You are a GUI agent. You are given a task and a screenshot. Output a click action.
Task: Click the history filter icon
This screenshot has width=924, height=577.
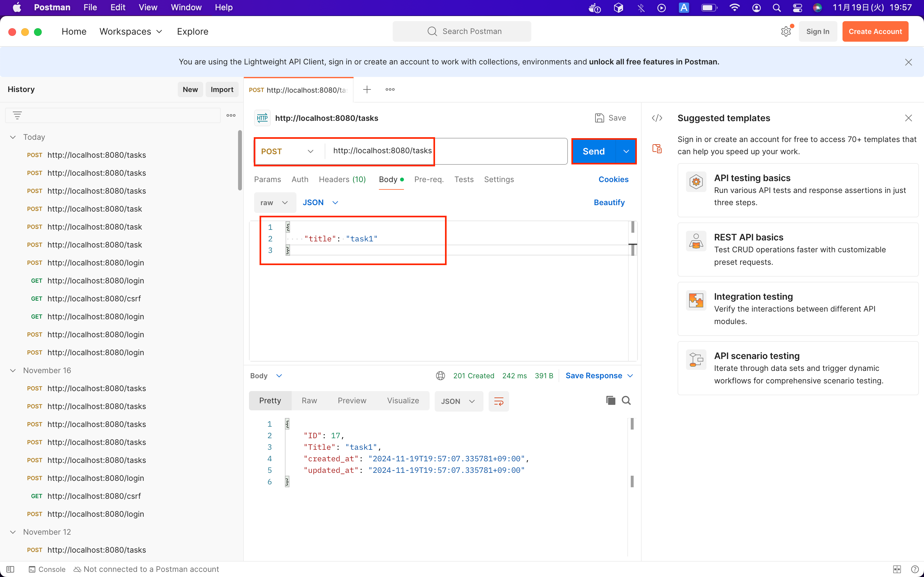[17, 115]
